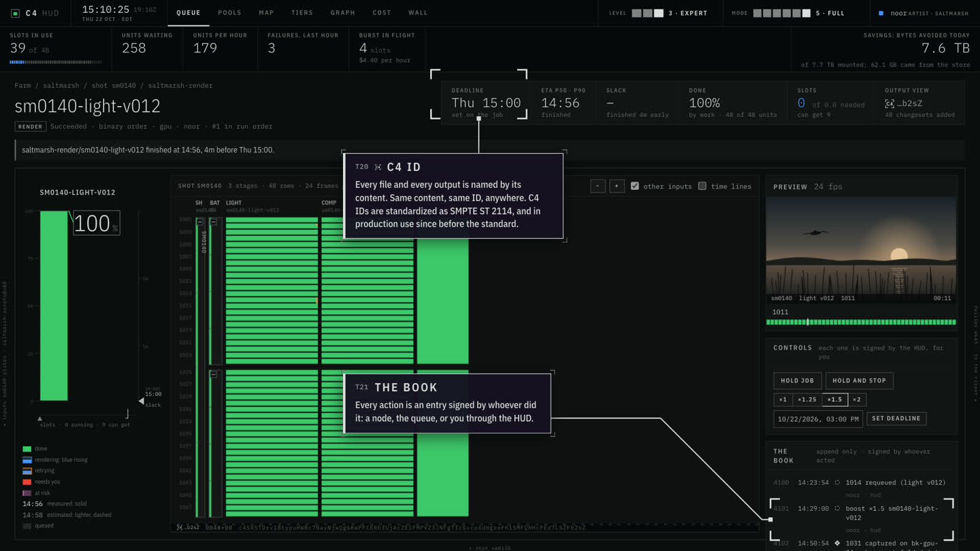Screen dimensions: 980x551
Task: Click the C4 icon in Output View
Action: click(x=889, y=103)
